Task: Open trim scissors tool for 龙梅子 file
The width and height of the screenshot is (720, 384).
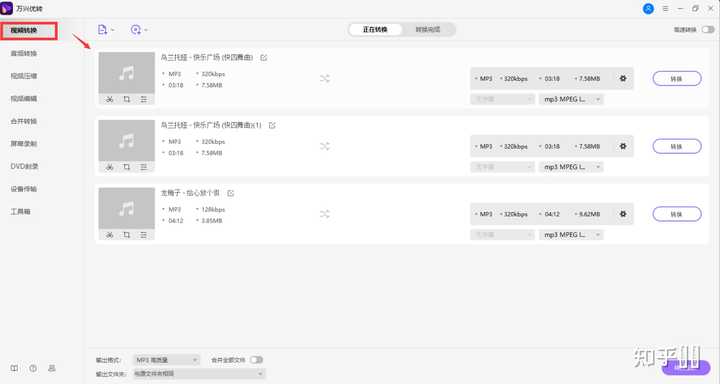Action: [109, 235]
